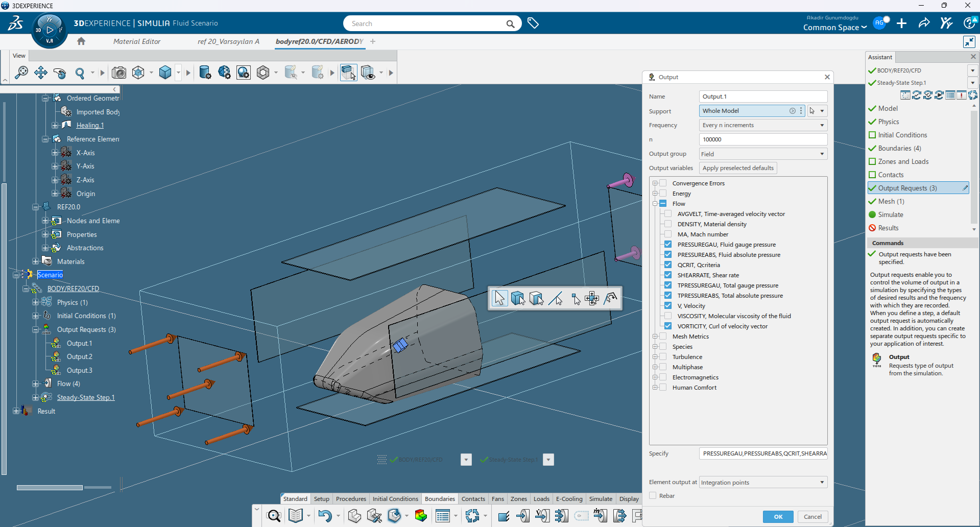Check the MA Mach number box

(668, 234)
